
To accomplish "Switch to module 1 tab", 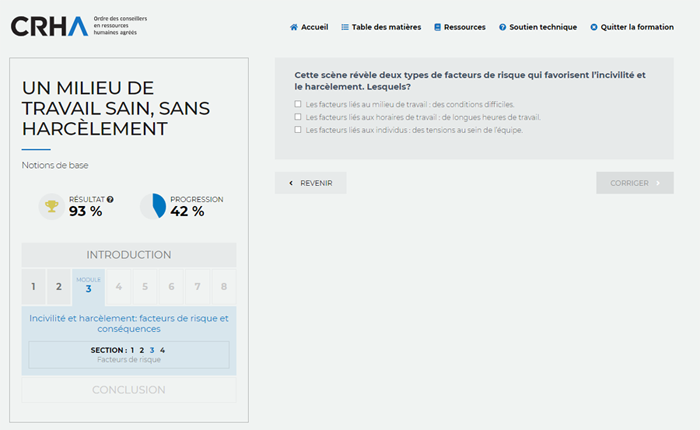I will (x=33, y=287).
